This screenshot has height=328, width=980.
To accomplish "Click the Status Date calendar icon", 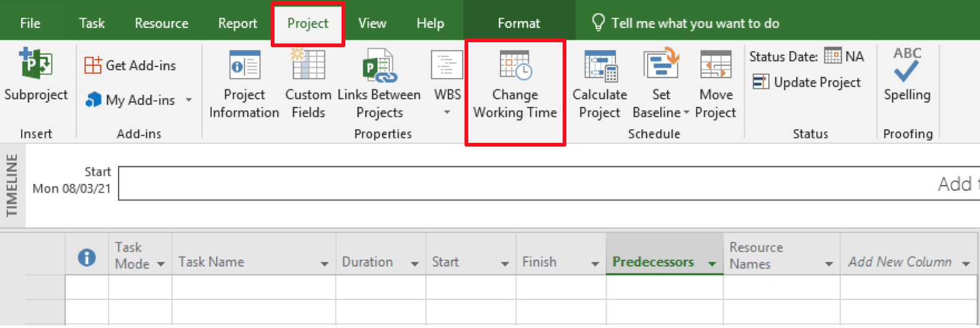I will 833,56.
